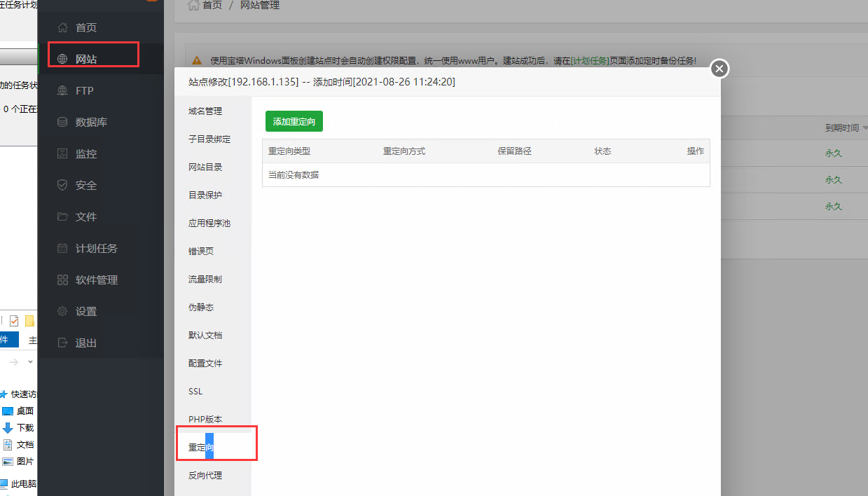Click 退出 in the sidebar to log out
The height and width of the screenshot is (496, 868).
pyautogui.click(x=85, y=343)
